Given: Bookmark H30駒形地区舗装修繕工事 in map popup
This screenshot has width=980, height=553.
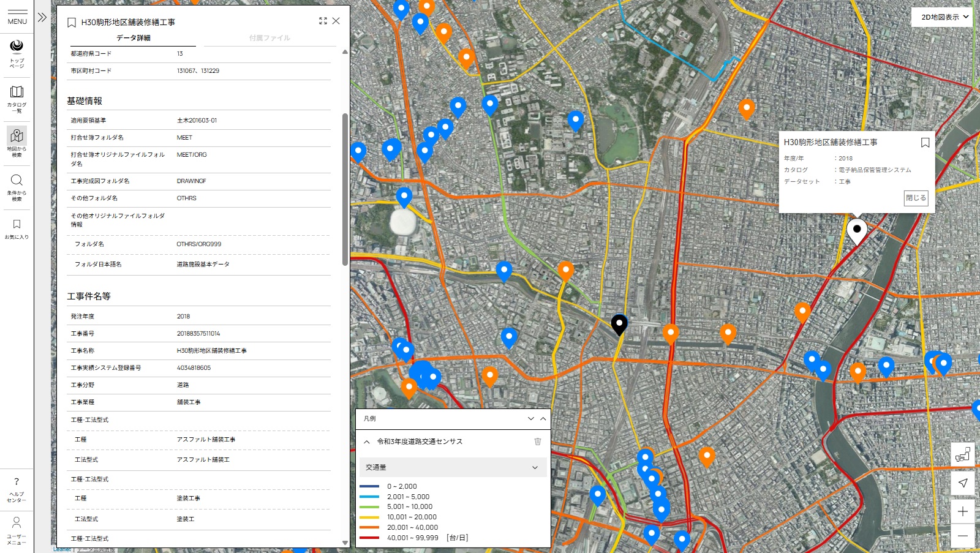Looking at the screenshot, I should point(925,143).
